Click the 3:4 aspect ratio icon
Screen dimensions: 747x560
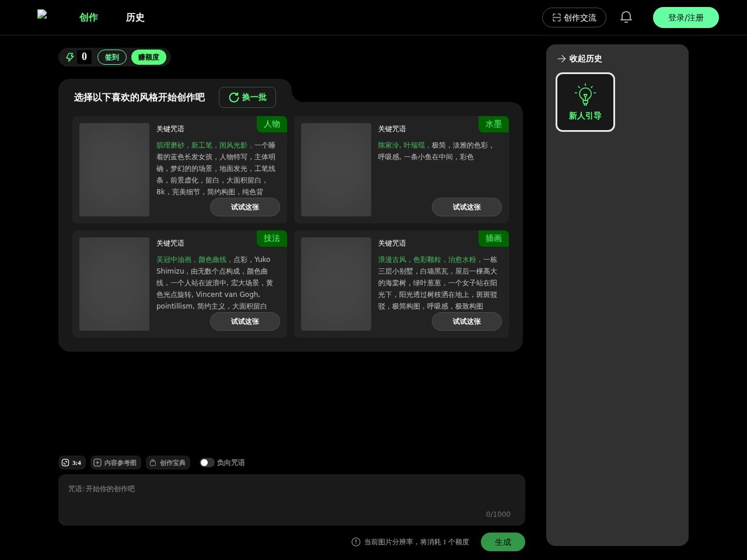(x=65, y=463)
